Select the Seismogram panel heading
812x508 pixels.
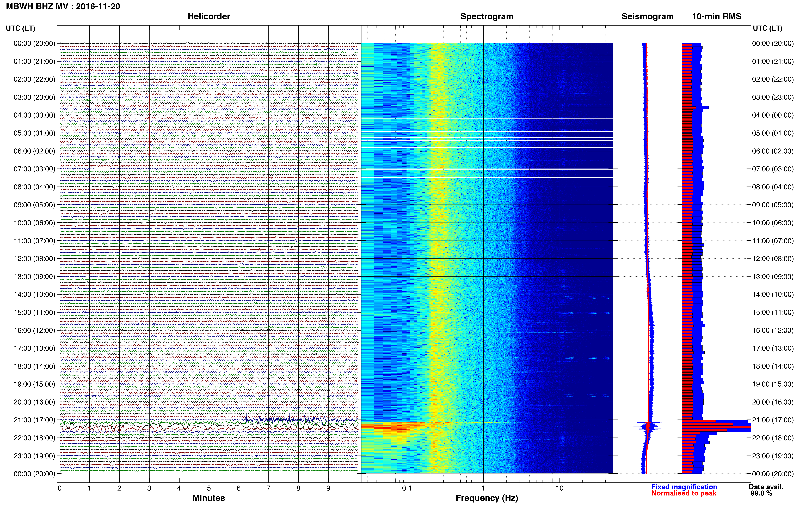(x=648, y=16)
